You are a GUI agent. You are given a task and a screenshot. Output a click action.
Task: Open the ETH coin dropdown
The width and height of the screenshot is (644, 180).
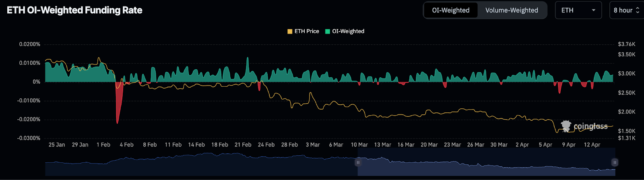click(578, 10)
